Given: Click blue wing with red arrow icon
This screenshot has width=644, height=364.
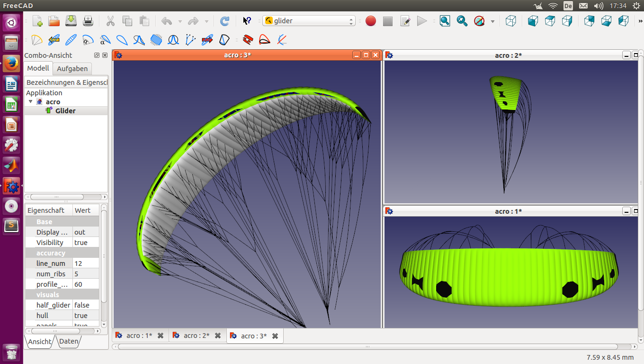Looking at the screenshot, I should click(x=207, y=40).
